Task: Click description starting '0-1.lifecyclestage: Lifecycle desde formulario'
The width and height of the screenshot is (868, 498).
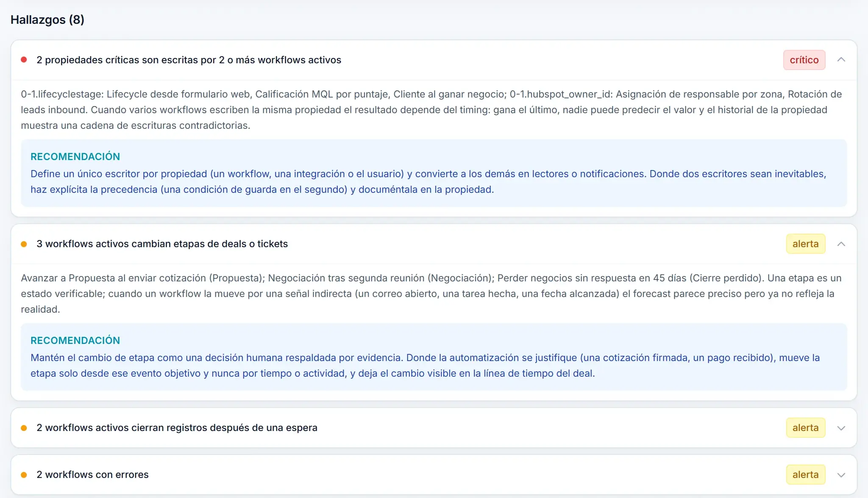Action: tap(431, 110)
